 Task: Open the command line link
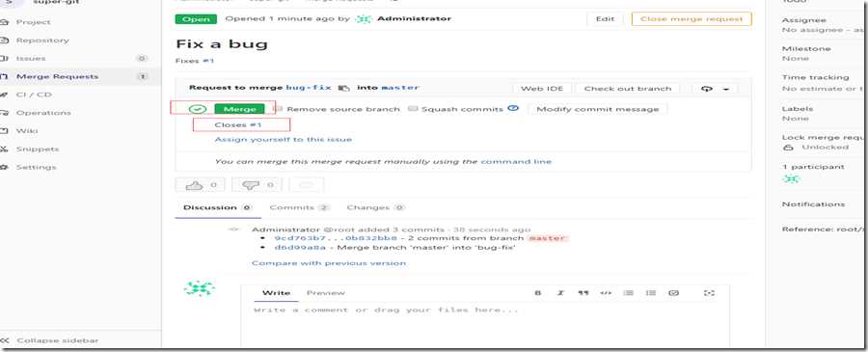pyautogui.click(x=516, y=162)
